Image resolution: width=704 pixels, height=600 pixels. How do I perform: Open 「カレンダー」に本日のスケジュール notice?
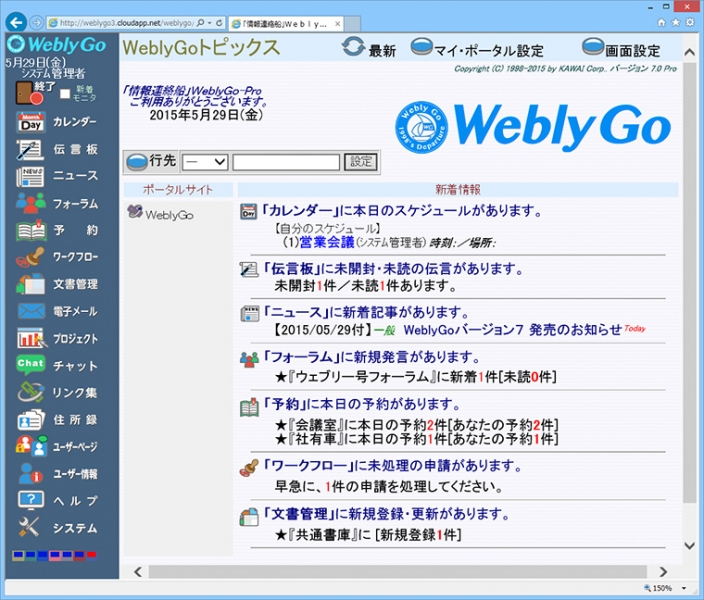pos(401,210)
